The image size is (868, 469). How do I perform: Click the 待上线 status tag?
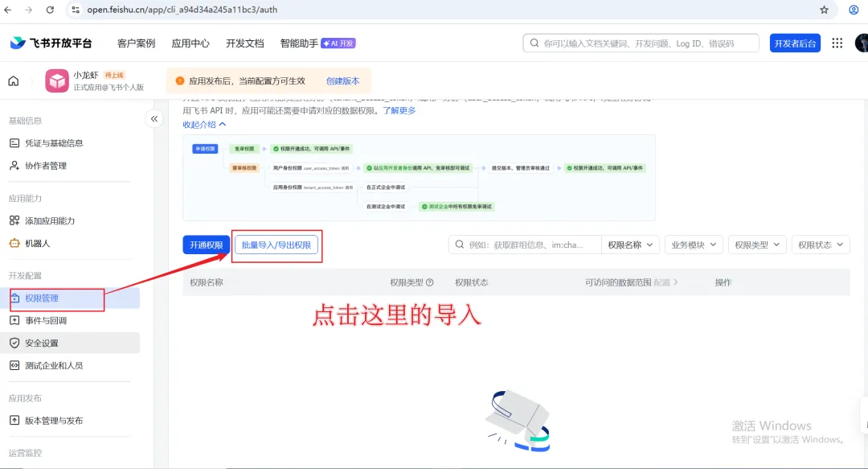click(x=114, y=75)
